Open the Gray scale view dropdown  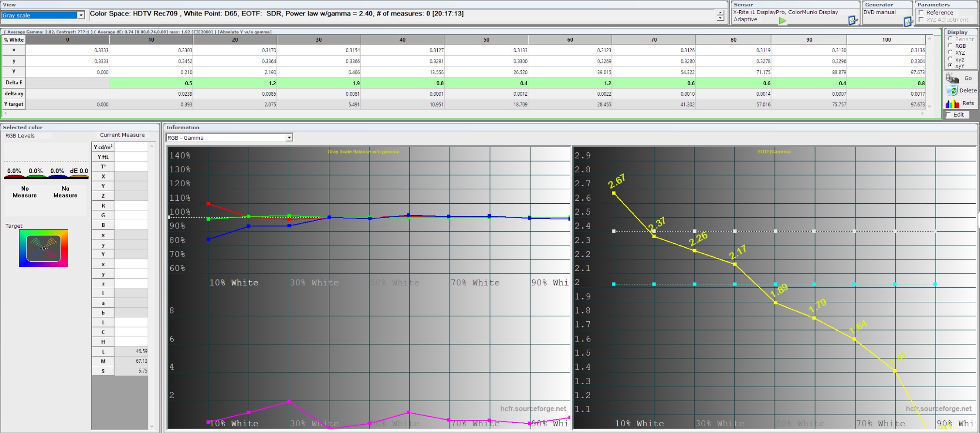click(81, 15)
